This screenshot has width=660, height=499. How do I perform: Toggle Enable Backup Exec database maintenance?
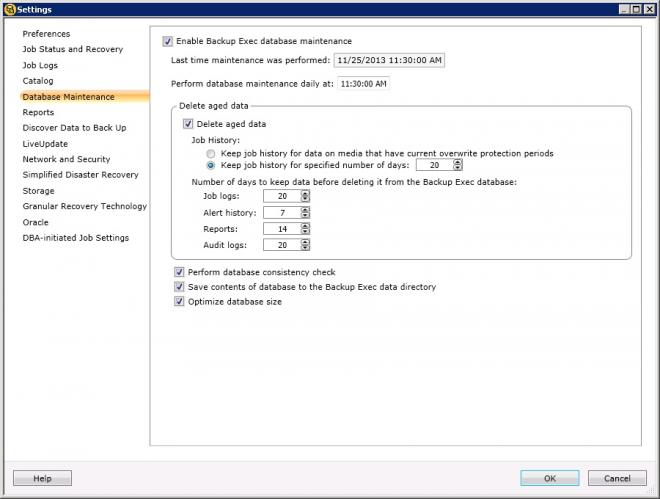(x=168, y=41)
